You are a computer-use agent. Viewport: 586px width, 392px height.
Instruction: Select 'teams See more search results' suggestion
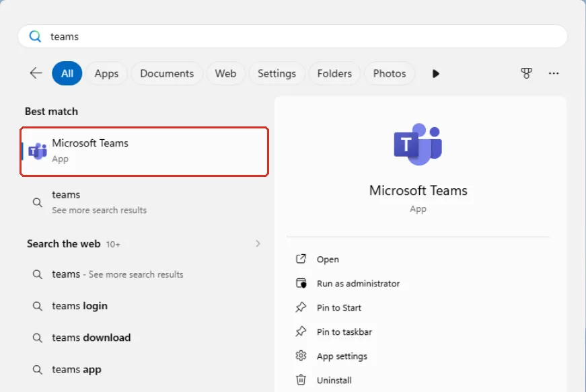pos(144,202)
